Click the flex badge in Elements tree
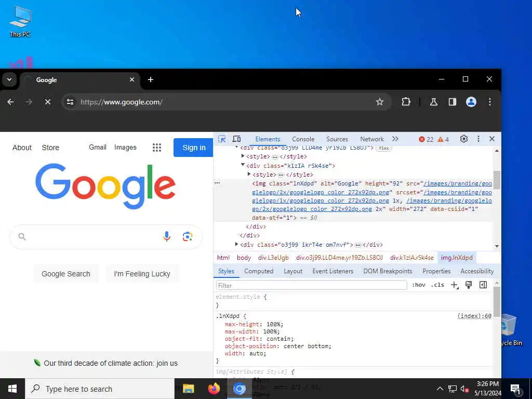This screenshot has width=532, height=399. [x=384, y=148]
